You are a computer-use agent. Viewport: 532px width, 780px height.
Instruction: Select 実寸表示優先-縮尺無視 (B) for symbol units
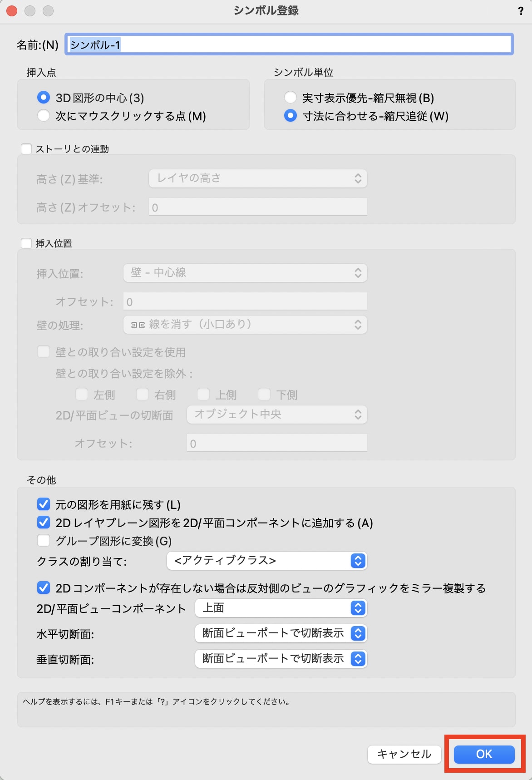pos(290,97)
